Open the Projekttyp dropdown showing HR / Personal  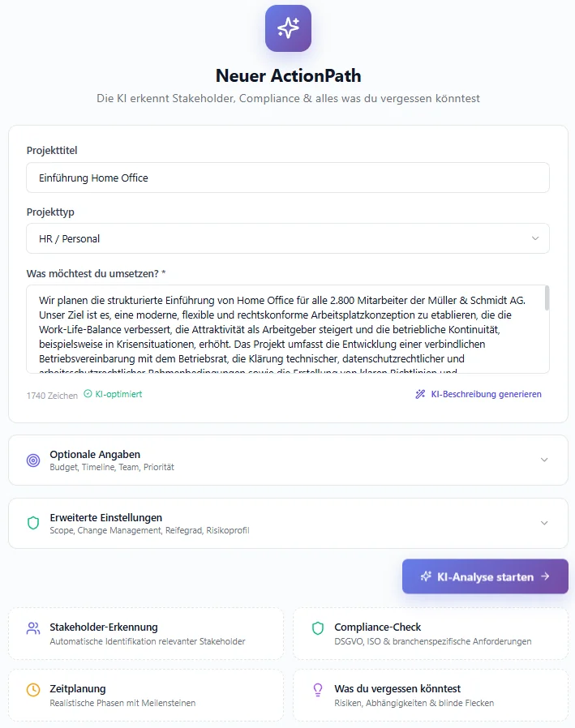[287, 238]
